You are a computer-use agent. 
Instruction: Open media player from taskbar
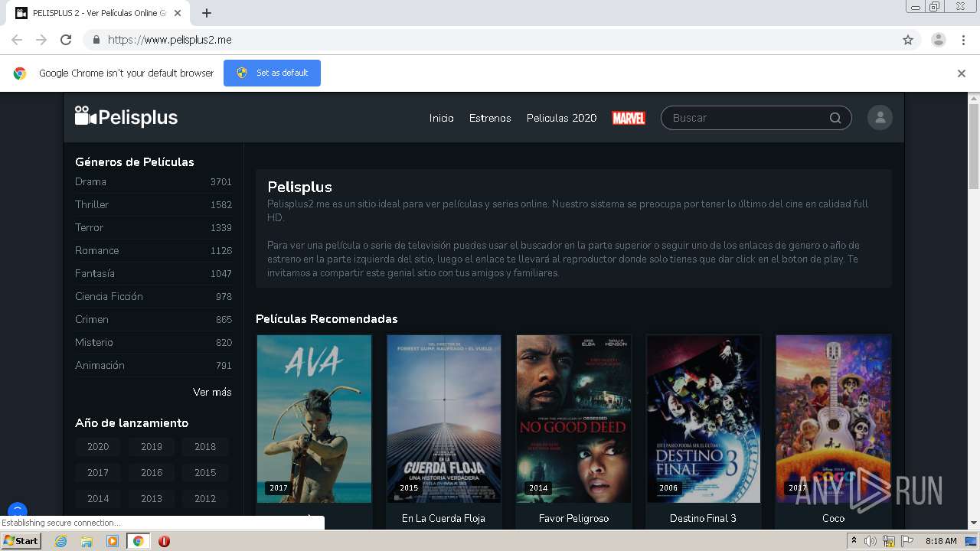[x=113, y=541]
